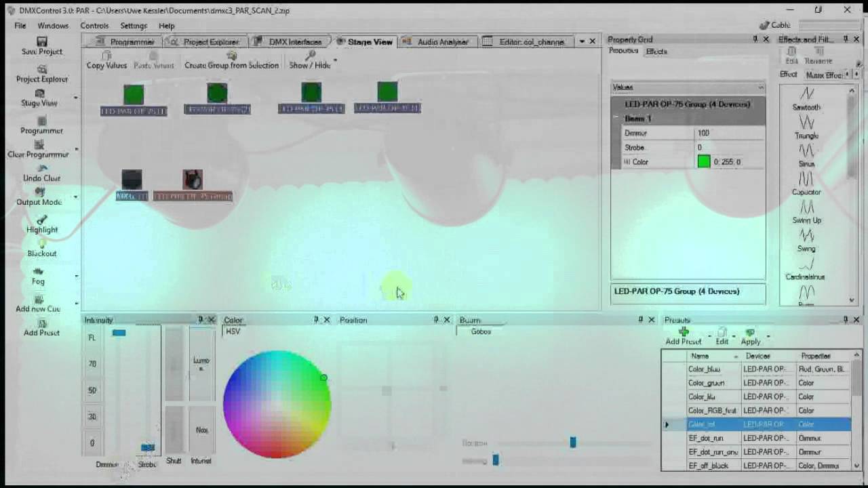The height and width of the screenshot is (488, 868).
Task: Click the Undo Clear icon
Action: tap(42, 169)
